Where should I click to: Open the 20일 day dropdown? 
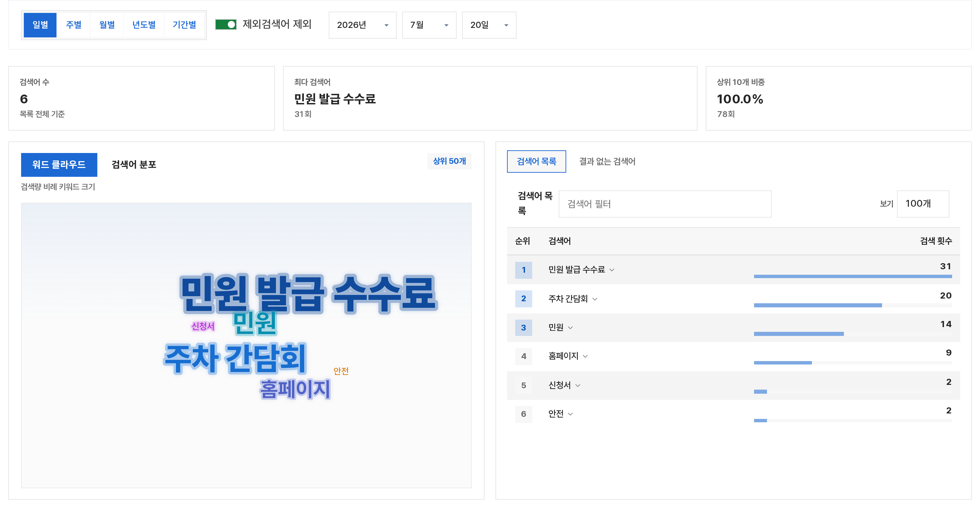pyautogui.click(x=489, y=25)
